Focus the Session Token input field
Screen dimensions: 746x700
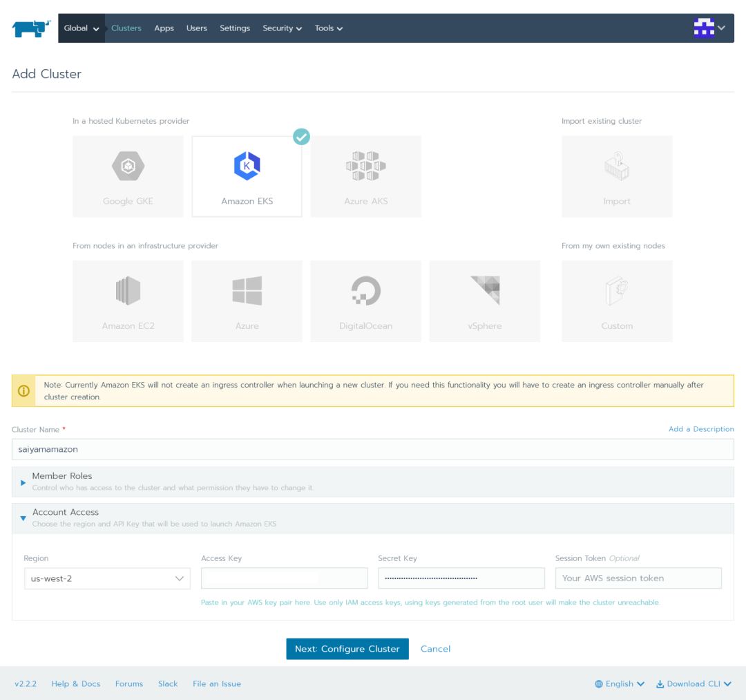click(x=638, y=578)
